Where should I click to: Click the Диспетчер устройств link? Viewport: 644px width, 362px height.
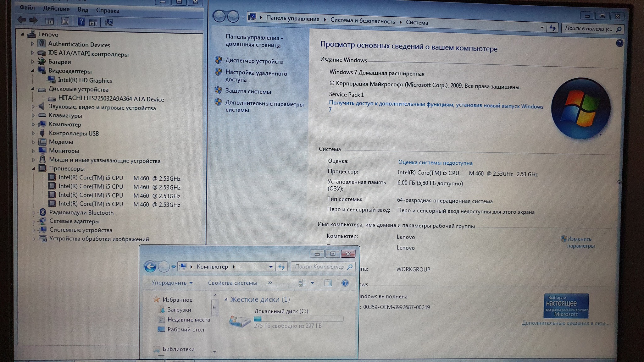pyautogui.click(x=254, y=61)
